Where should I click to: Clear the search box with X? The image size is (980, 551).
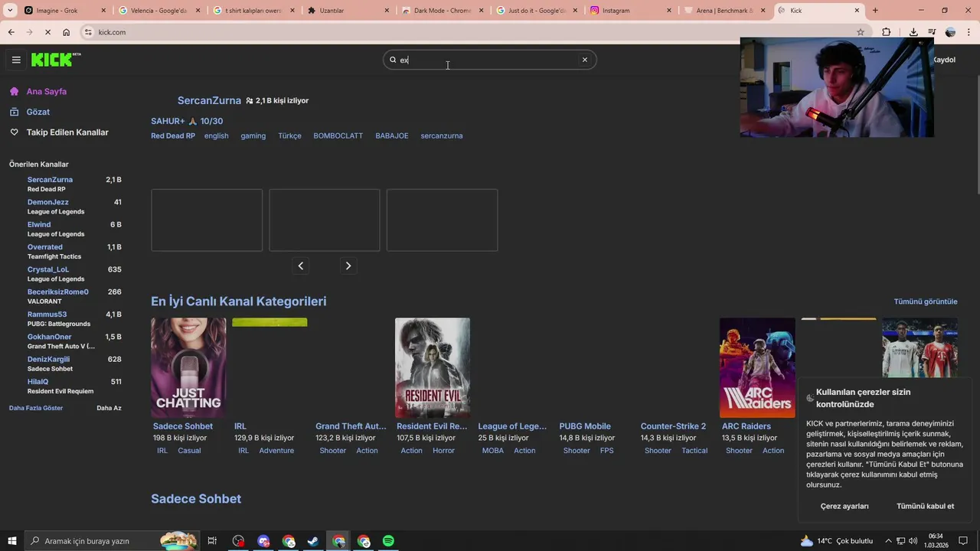click(585, 60)
